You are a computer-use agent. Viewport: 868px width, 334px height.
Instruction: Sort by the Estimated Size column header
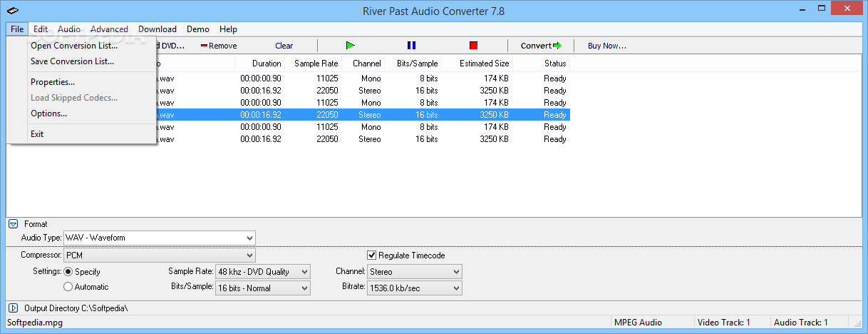(x=477, y=64)
